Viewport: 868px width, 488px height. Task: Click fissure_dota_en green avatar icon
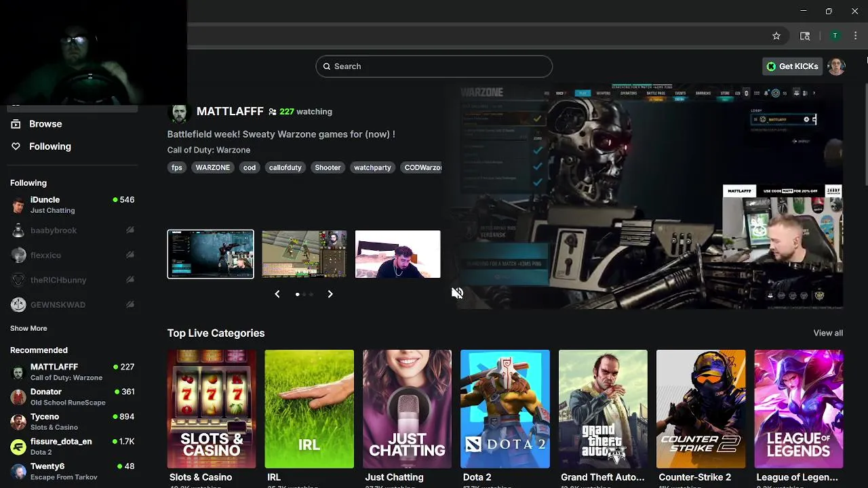coord(18,447)
